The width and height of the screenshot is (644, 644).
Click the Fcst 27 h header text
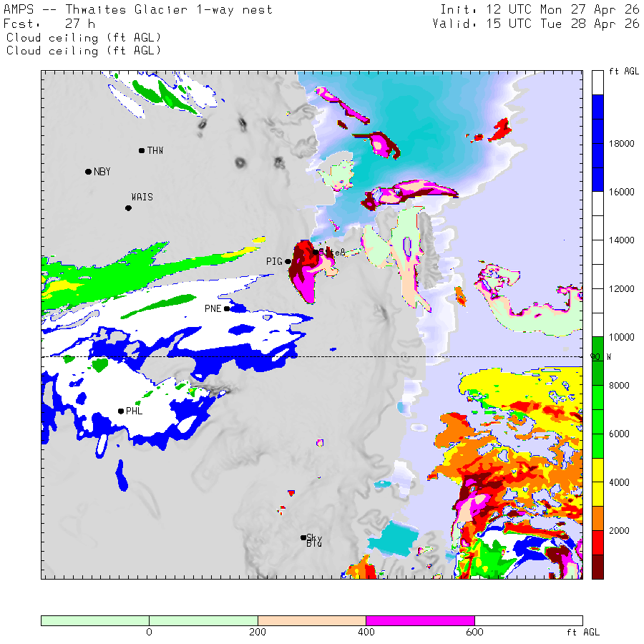click(x=49, y=24)
